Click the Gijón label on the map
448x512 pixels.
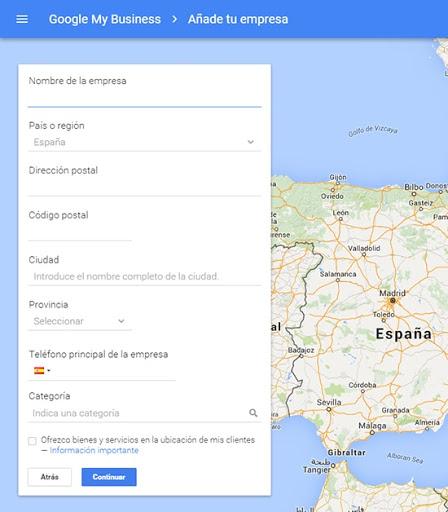tap(338, 177)
